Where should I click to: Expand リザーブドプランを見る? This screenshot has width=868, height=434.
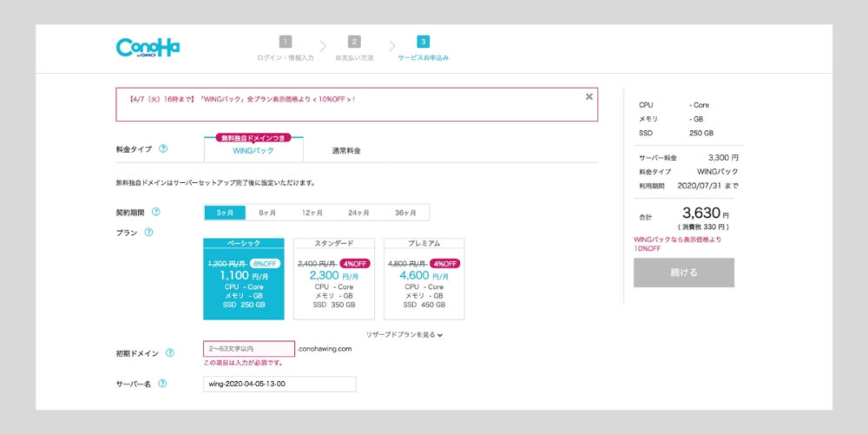[x=404, y=334]
